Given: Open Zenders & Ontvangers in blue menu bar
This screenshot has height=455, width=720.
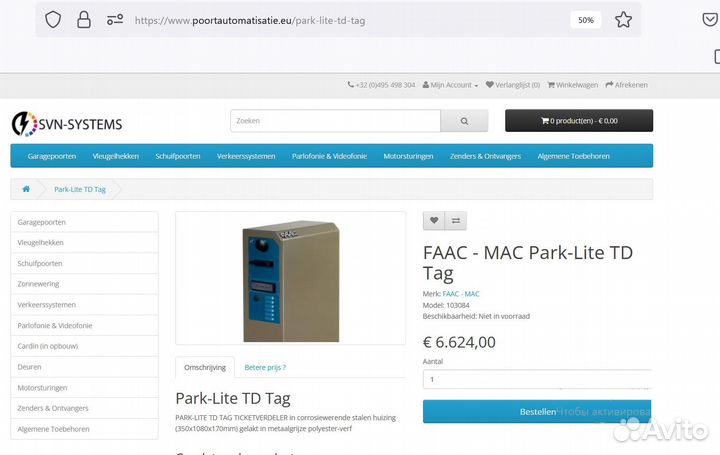Looking at the screenshot, I should 485,156.
